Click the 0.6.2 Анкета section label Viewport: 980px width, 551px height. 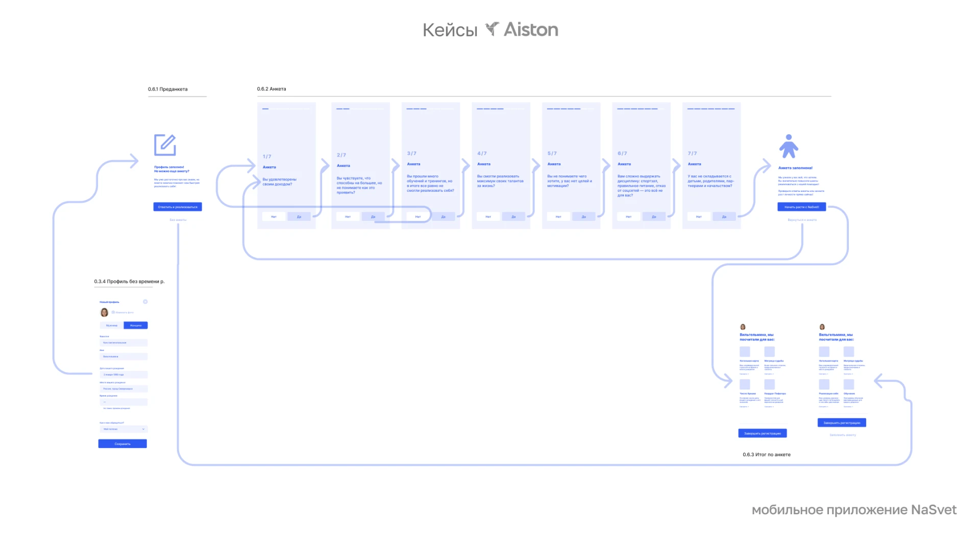[x=272, y=89]
